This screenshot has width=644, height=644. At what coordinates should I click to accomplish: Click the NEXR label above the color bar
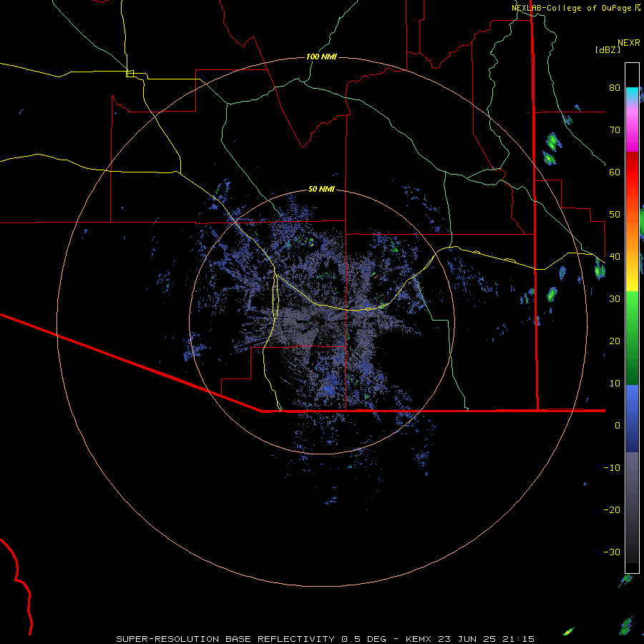[x=629, y=43]
